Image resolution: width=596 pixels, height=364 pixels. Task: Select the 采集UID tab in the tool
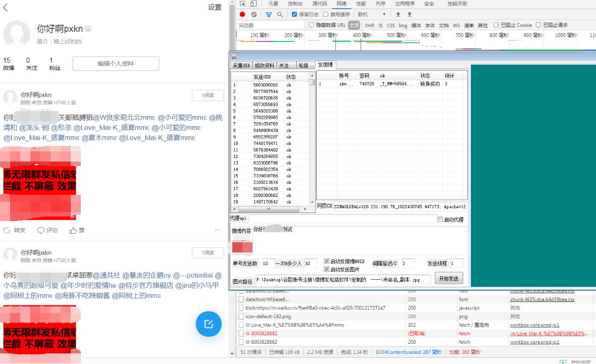pyautogui.click(x=241, y=65)
